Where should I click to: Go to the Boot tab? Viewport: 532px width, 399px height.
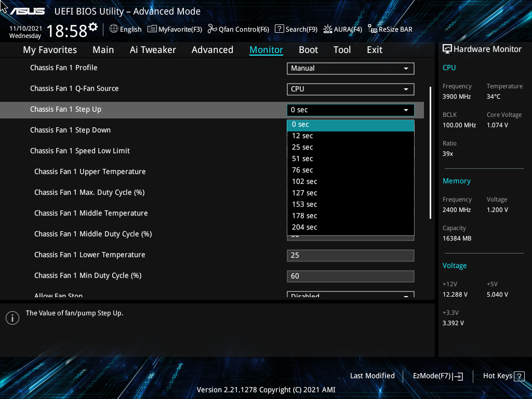[309, 50]
